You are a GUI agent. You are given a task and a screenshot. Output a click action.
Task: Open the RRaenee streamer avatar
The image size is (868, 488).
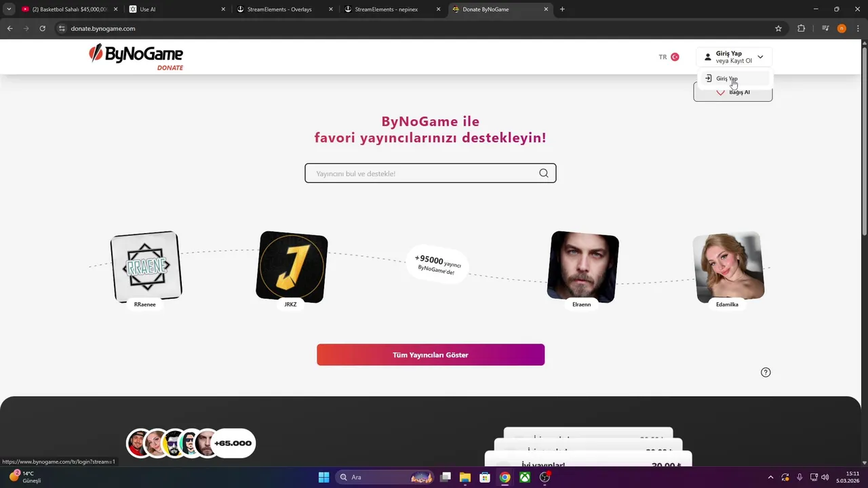[146, 266]
